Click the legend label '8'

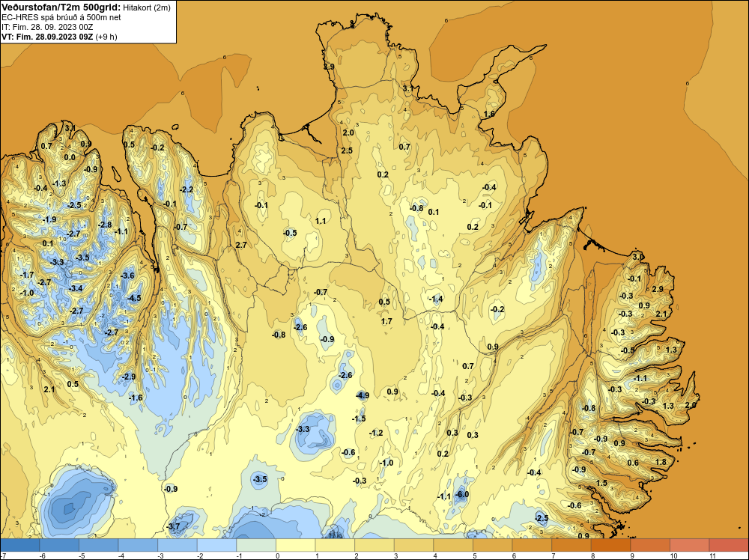pos(592,556)
